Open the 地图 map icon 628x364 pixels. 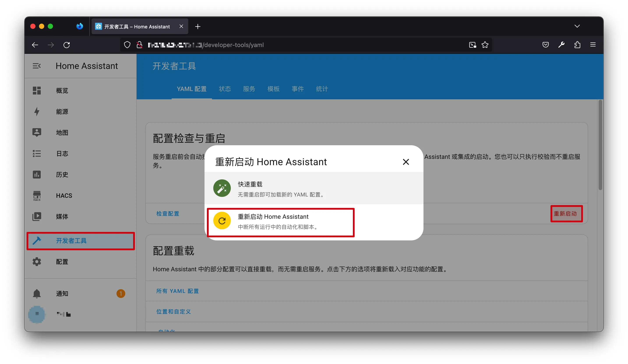37,133
